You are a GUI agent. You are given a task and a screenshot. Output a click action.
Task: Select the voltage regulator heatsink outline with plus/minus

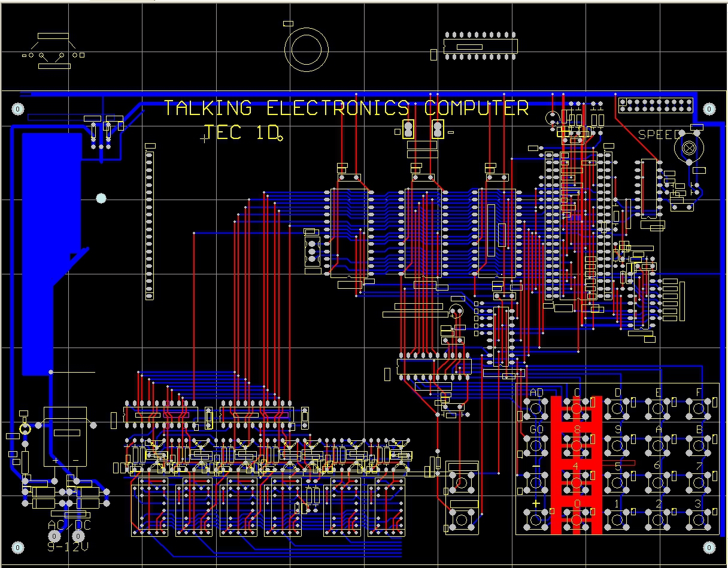pyautogui.click(x=65, y=437)
